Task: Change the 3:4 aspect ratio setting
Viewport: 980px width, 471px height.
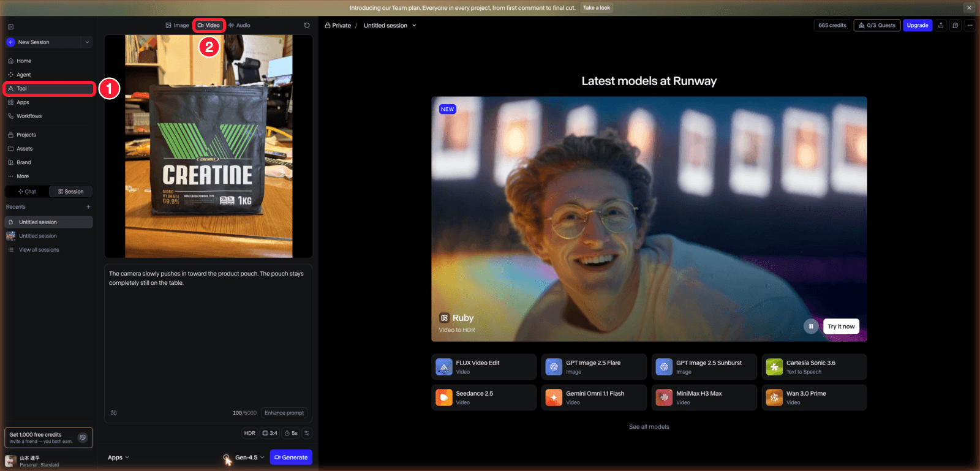Action: 269,433
